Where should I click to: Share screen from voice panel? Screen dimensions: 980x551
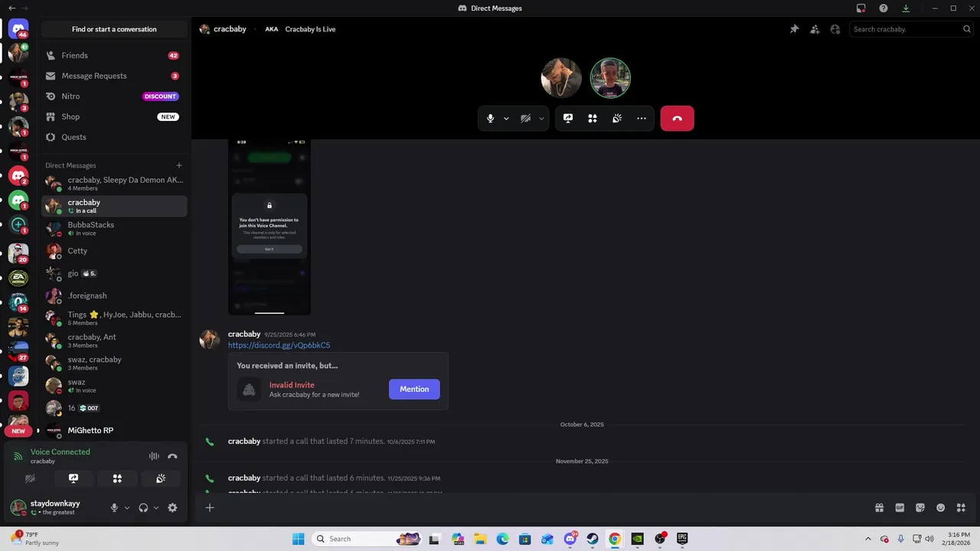73,478
